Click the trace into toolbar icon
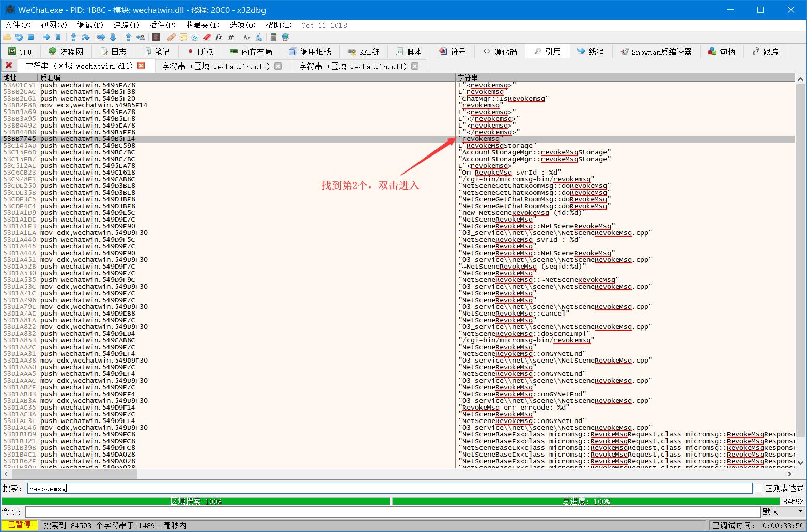This screenshot has height=532, width=807. click(101, 37)
